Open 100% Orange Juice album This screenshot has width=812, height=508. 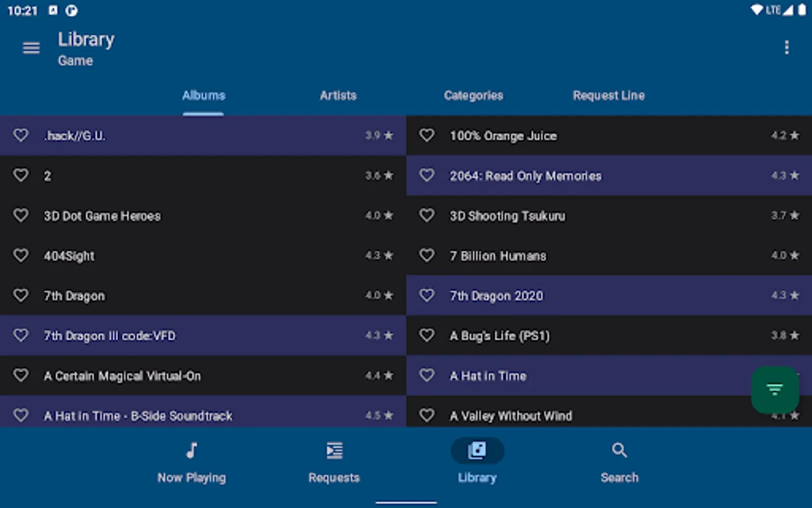503,136
